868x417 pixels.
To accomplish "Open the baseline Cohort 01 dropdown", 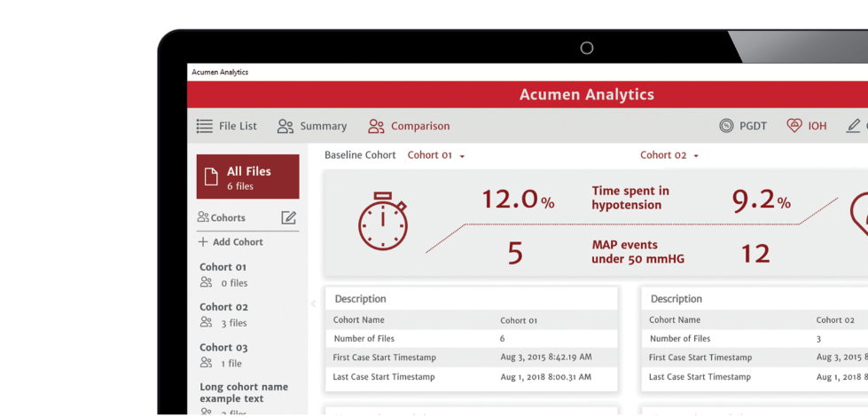I will click(x=436, y=155).
